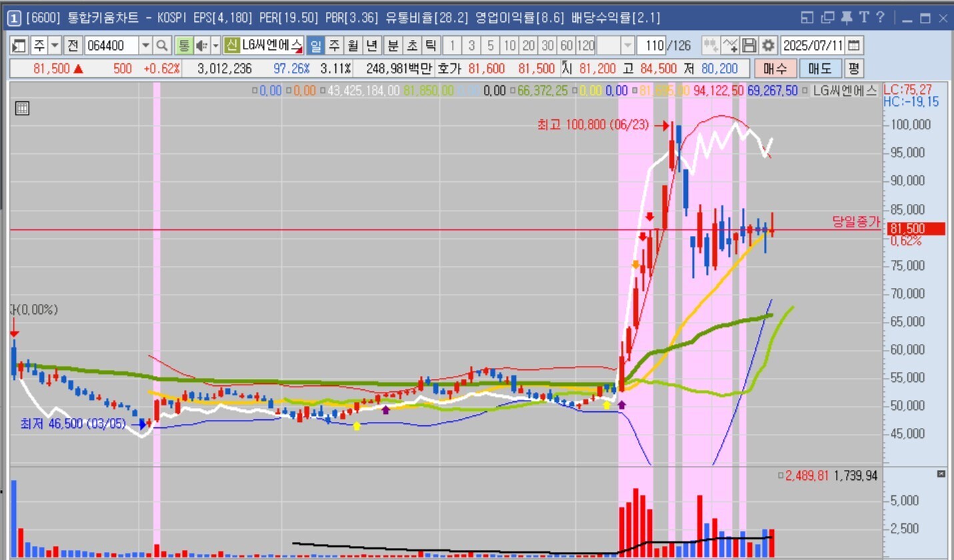Screen dimensions: 954x560
Task: Select the 30 interval button
Action: 547,45
